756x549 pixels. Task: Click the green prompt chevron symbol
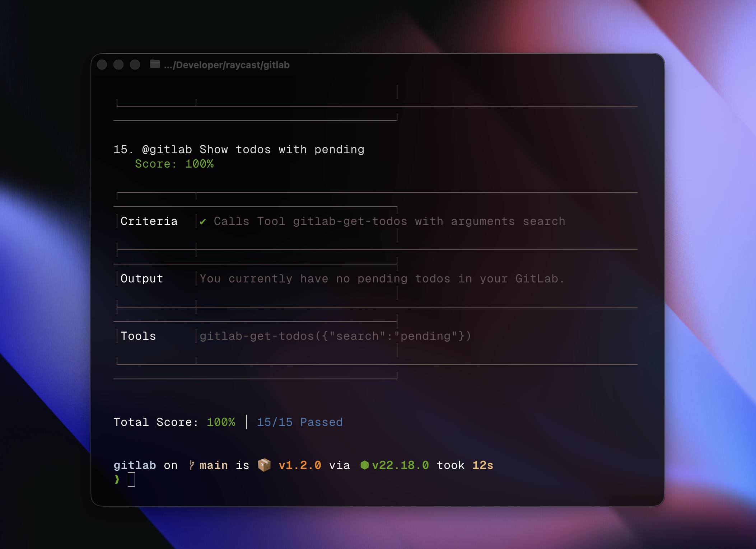[117, 479]
